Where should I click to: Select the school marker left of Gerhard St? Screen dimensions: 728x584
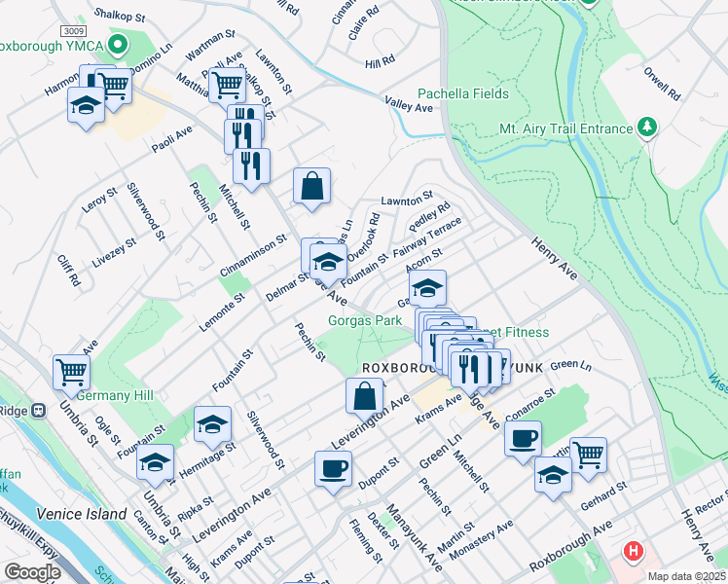pyautogui.click(x=553, y=475)
